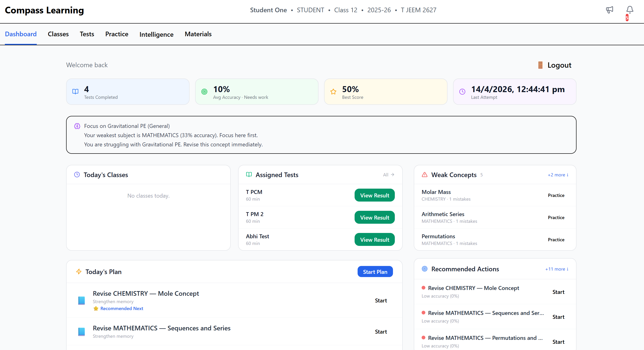Click the 'Student One' name in header

(268, 10)
